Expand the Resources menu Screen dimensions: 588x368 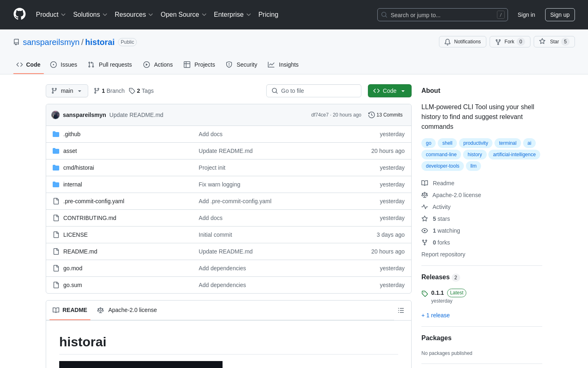[x=134, y=14]
